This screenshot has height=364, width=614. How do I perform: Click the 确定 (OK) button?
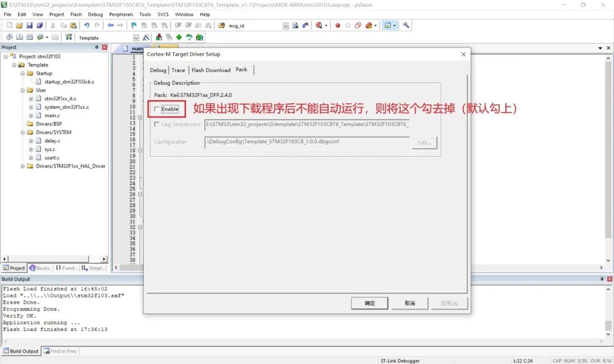tap(370, 303)
